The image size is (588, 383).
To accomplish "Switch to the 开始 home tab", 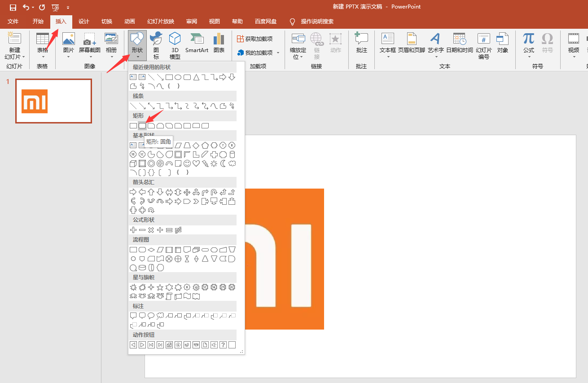I will [x=38, y=22].
